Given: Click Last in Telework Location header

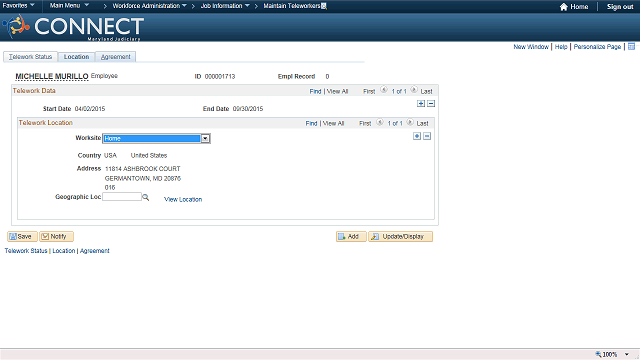Looking at the screenshot, I should click(x=422, y=123).
